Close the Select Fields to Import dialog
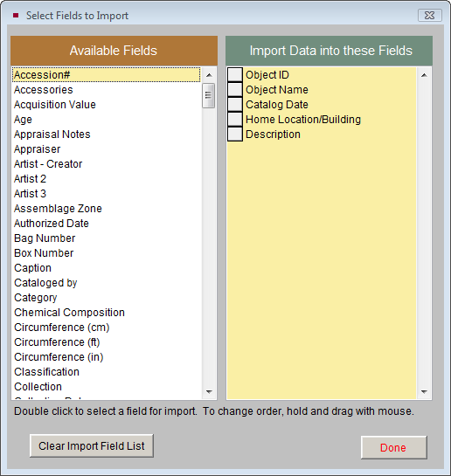451x476 pixels. (x=430, y=15)
